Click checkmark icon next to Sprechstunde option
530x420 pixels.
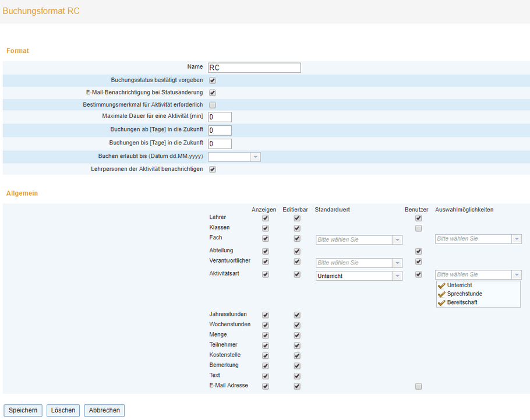(x=441, y=294)
